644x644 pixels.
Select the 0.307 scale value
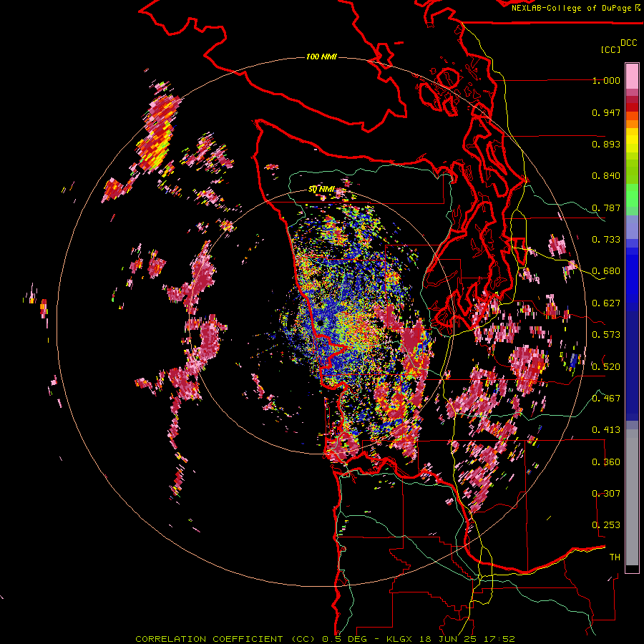606,494
